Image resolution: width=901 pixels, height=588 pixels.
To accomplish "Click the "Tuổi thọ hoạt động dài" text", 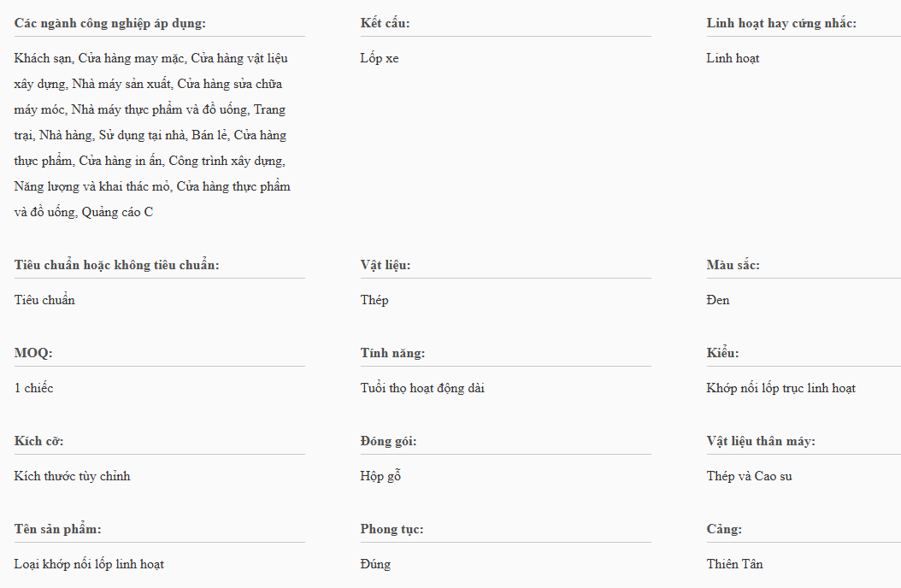I will 423,388.
